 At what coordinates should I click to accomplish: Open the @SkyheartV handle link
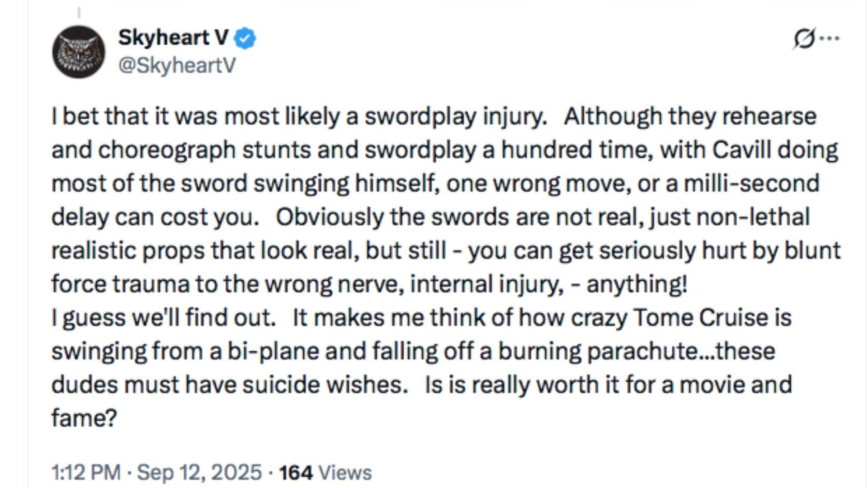177,66
